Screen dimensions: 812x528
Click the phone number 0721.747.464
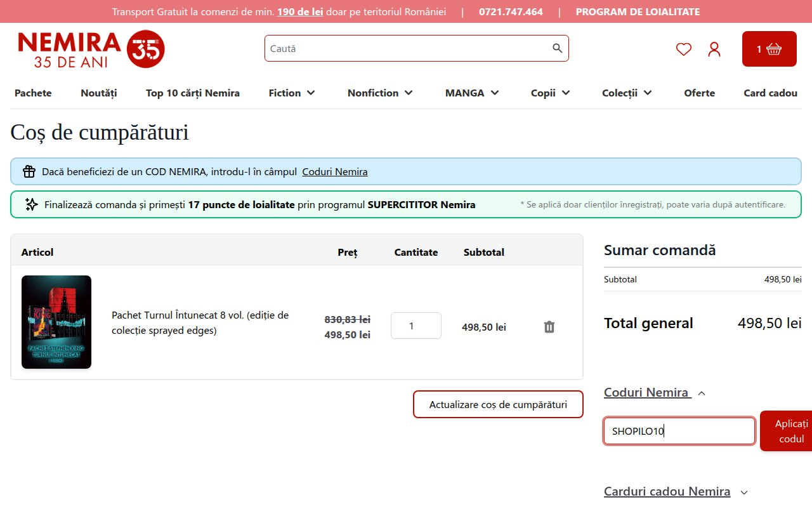(511, 11)
